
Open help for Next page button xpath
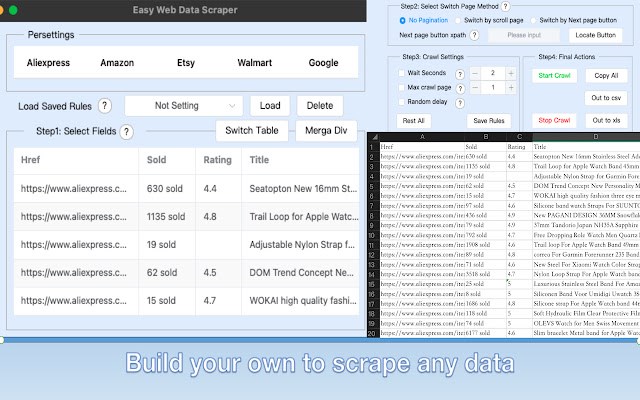coord(474,36)
